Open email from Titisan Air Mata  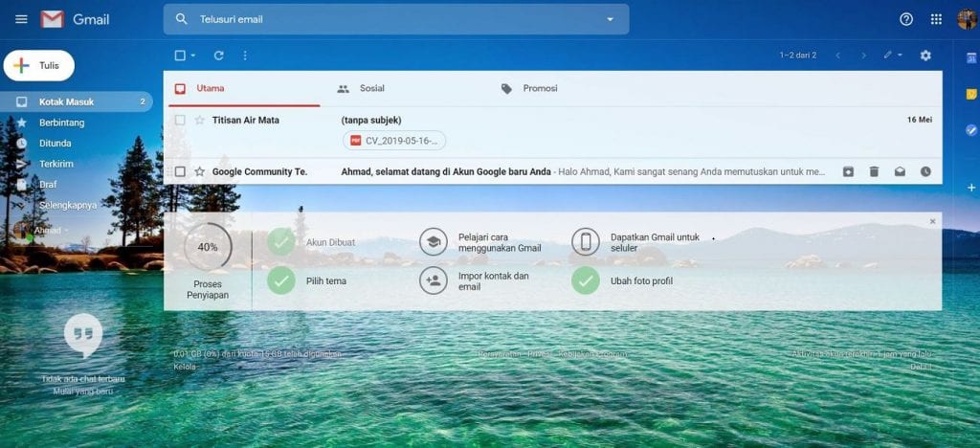tap(552, 132)
